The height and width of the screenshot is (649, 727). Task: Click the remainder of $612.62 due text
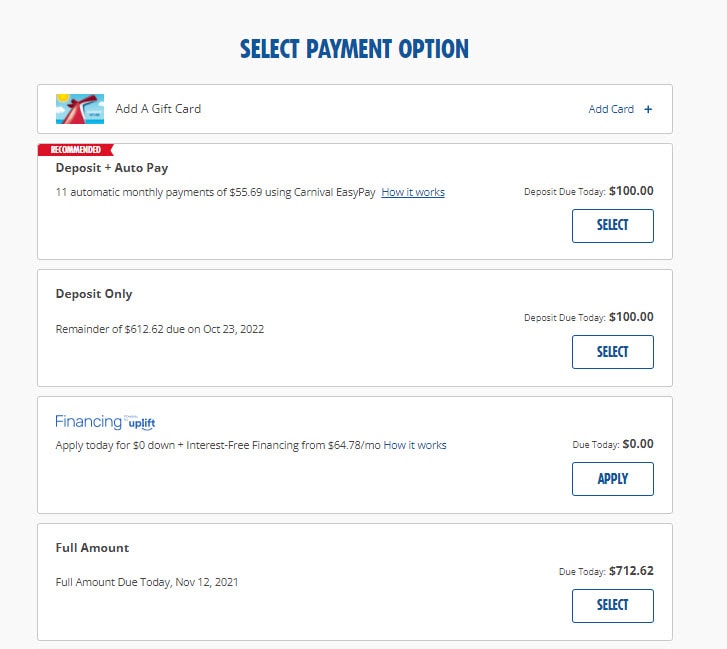(x=160, y=328)
